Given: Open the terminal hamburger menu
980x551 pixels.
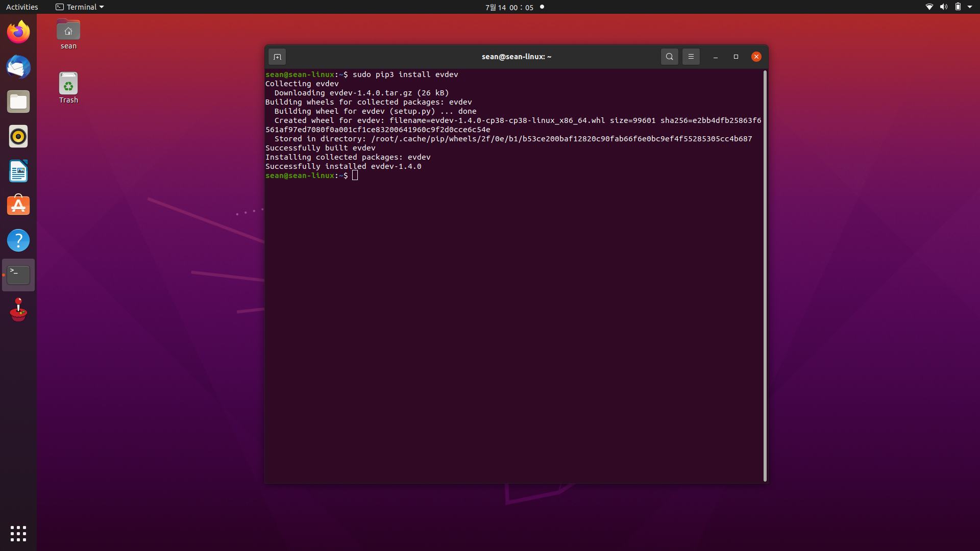Looking at the screenshot, I should coord(691,57).
